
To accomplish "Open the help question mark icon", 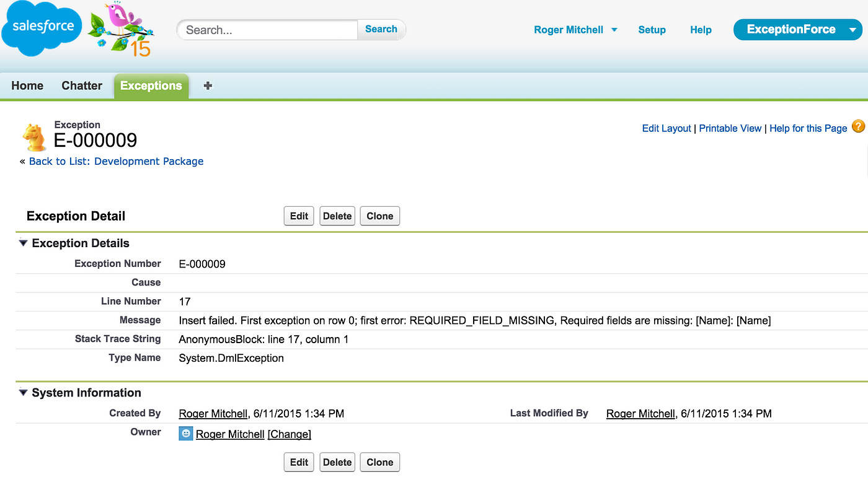I will (858, 126).
